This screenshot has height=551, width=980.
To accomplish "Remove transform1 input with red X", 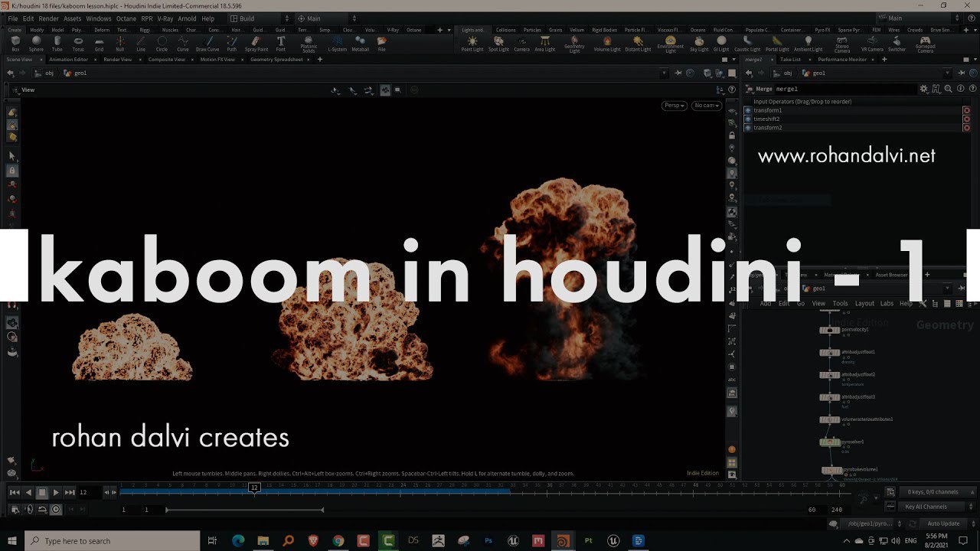I will tap(966, 110).
